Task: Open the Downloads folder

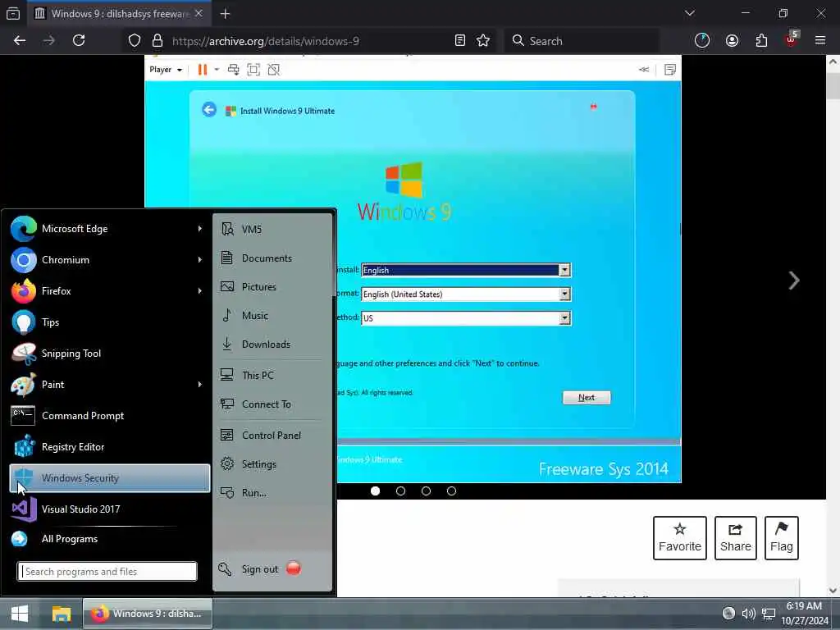Action: coord(272,344)
